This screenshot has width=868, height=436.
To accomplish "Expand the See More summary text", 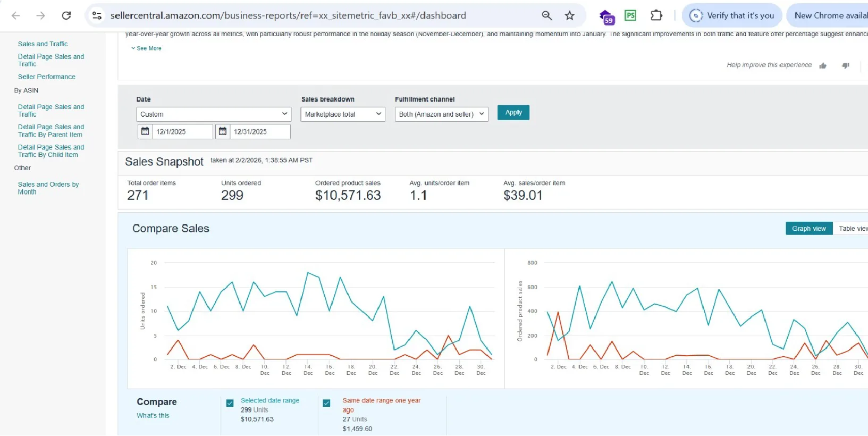I will pos(146,48).
